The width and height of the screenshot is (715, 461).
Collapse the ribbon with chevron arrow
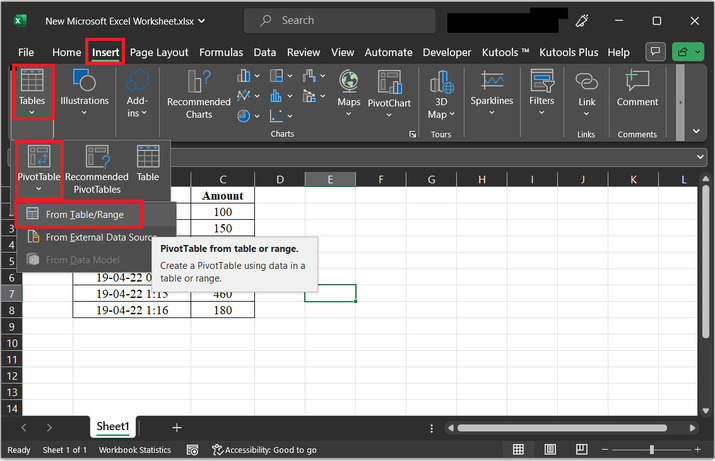coord(697,130)
